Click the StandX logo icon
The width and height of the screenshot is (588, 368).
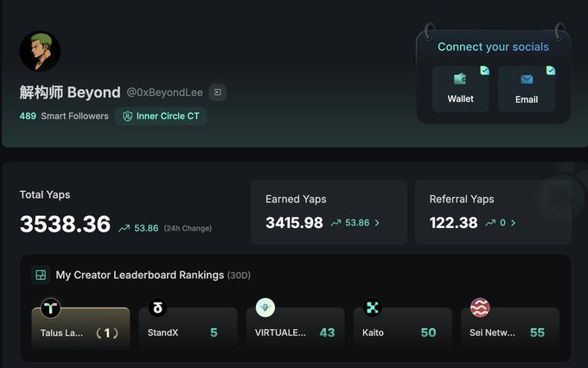158,308
